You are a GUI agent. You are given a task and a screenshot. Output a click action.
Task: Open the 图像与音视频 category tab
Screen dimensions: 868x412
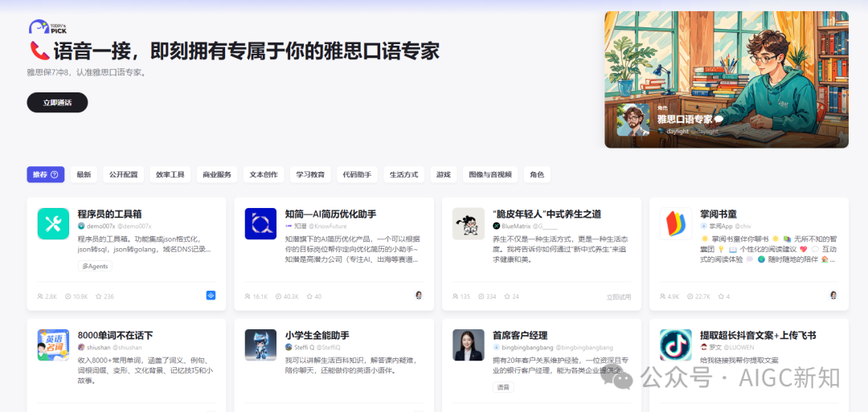[490, 174]
